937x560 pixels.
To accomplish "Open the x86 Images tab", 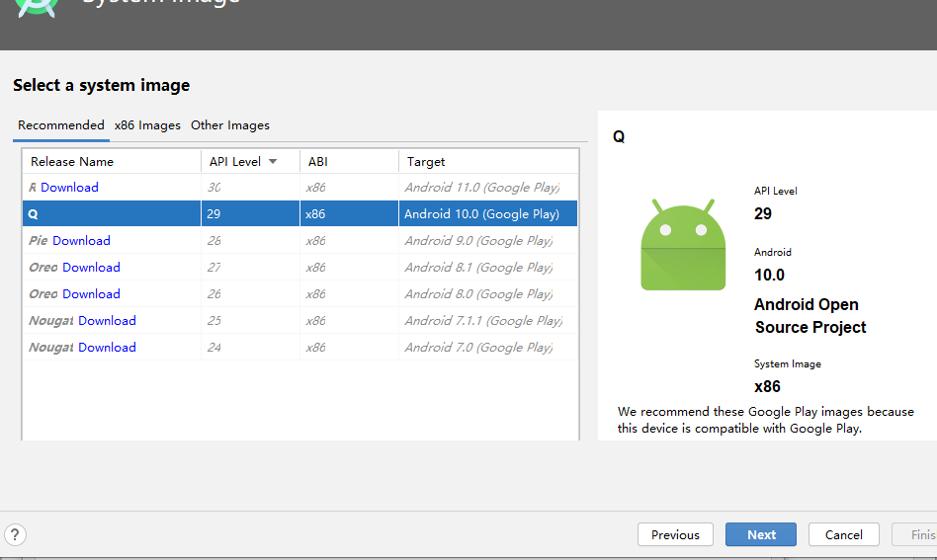I will coord(147,125).
